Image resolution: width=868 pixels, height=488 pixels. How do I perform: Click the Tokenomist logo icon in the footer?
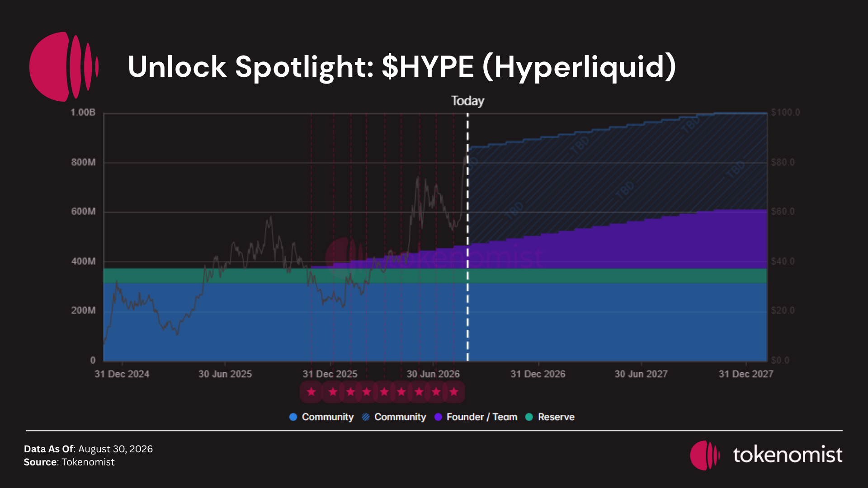705,455
